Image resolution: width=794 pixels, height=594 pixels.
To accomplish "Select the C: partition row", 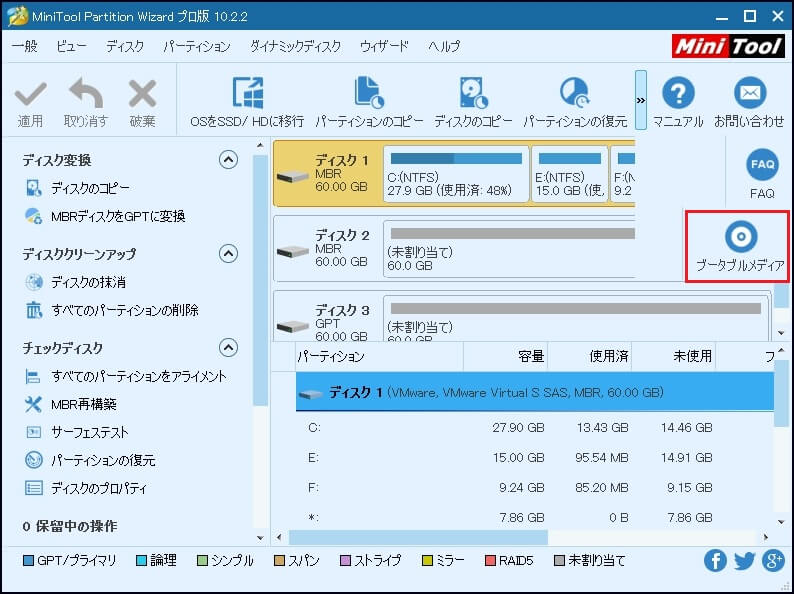I will tap(535, 428).
